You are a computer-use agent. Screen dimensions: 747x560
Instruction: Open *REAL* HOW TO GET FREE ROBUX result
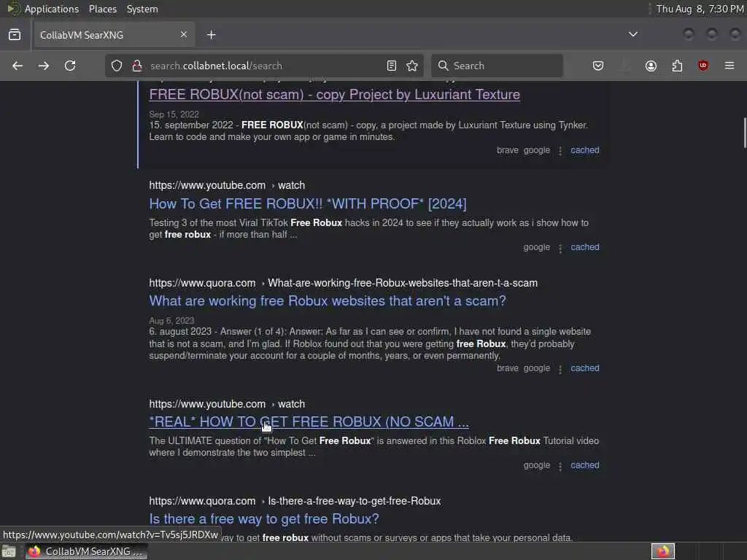[309, 422]
